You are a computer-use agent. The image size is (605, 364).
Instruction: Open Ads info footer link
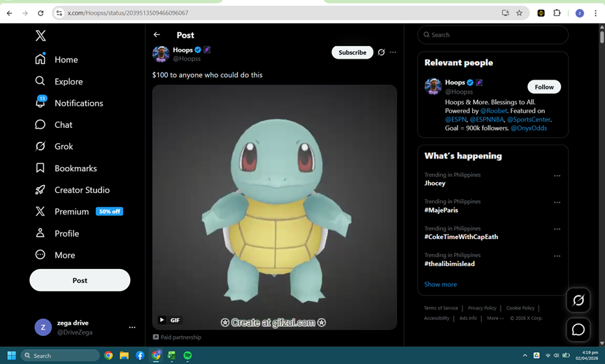[468, 318]
